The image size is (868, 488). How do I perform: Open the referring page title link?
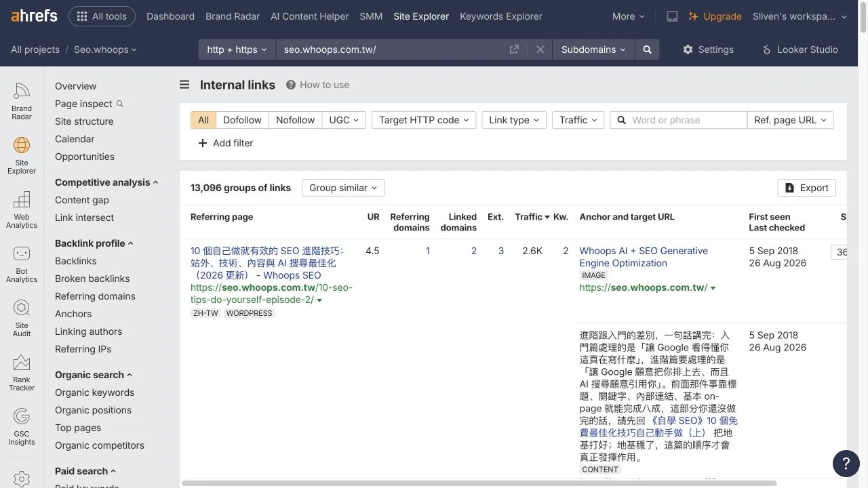point(267,263)
